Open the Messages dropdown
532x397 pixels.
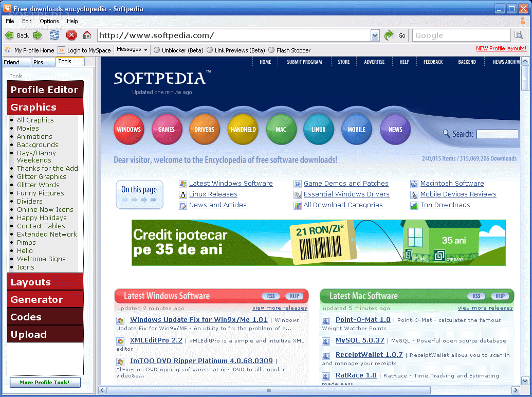[x=132, y=49]
